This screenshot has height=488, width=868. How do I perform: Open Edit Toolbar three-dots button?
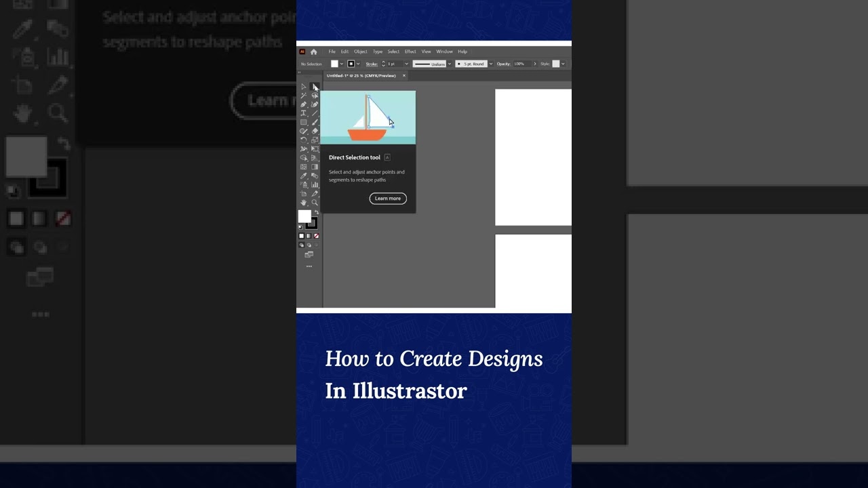click(309, 266)
